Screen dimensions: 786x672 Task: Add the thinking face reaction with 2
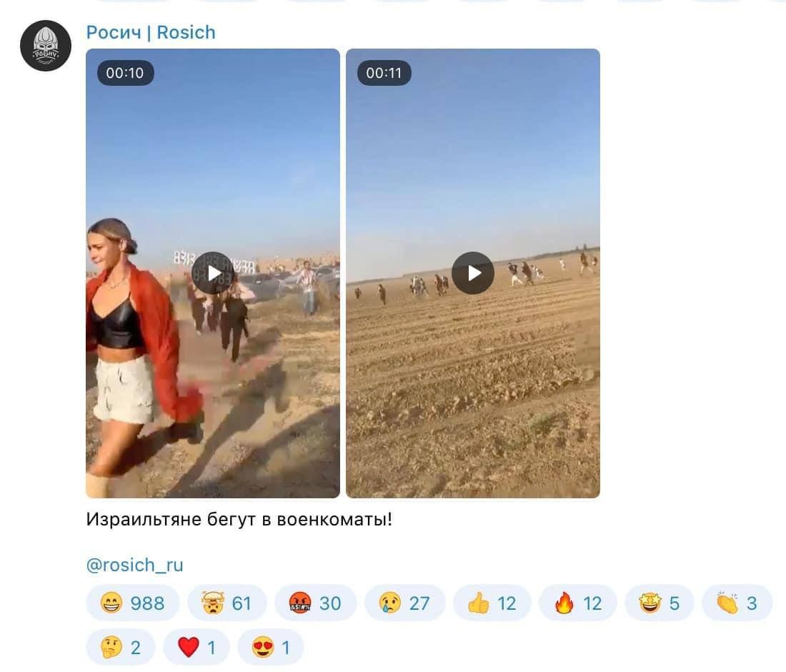click(x=121, y=647)
